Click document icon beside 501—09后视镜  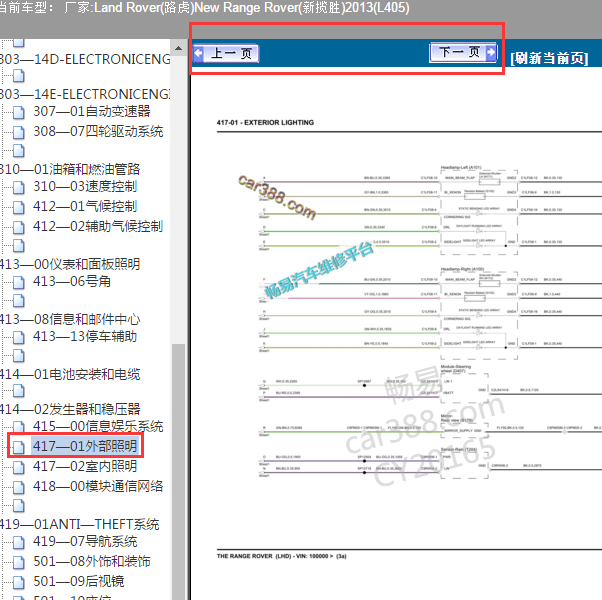click(x=18, y=582)
